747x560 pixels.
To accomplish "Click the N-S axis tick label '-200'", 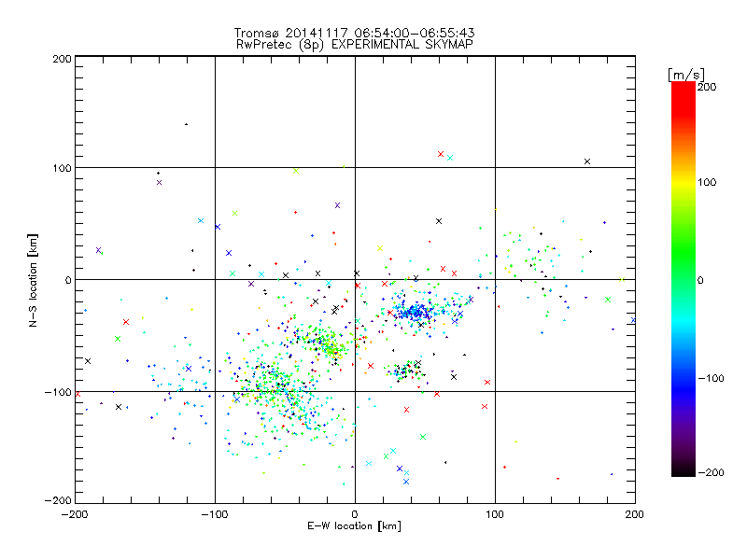I will pyautogui.click(x=58, y=501).
